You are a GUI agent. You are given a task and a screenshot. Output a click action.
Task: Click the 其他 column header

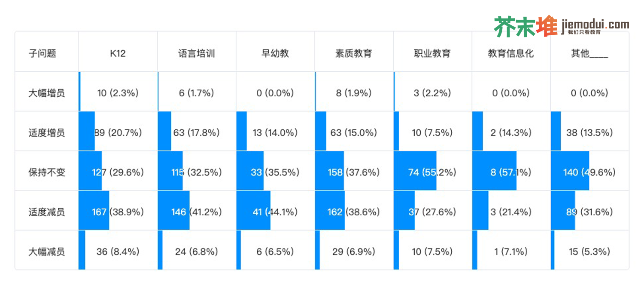(x=589, y=53)
